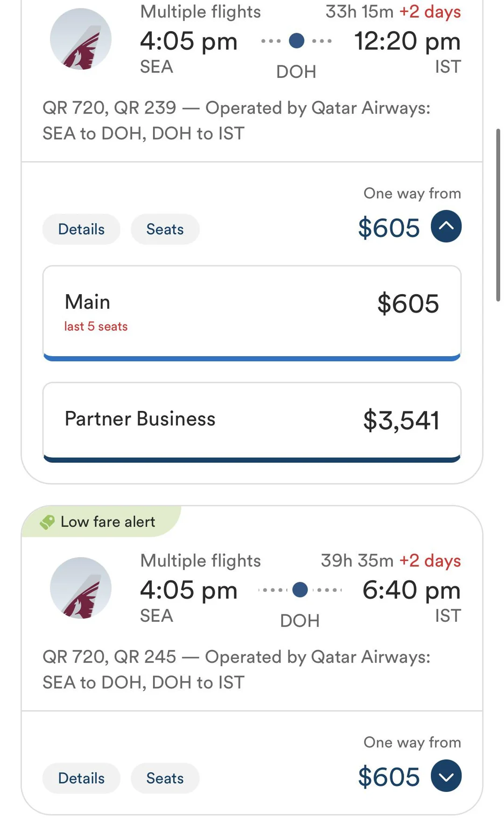Expand fares with the down chevron button

(x=446, y=776)
